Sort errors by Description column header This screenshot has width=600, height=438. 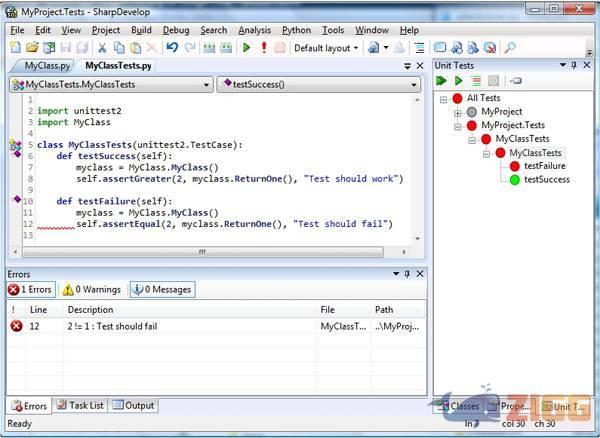pos(90,309)
